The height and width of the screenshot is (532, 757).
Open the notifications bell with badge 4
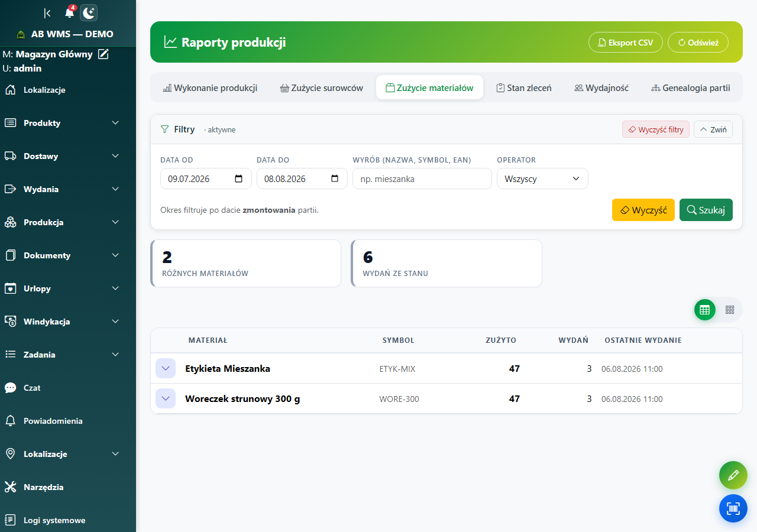[70, 12]
